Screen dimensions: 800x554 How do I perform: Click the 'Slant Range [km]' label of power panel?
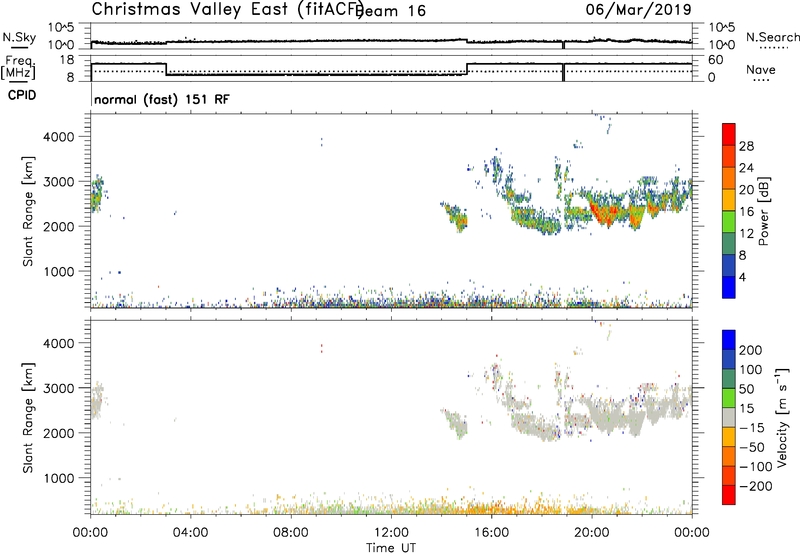28,211
